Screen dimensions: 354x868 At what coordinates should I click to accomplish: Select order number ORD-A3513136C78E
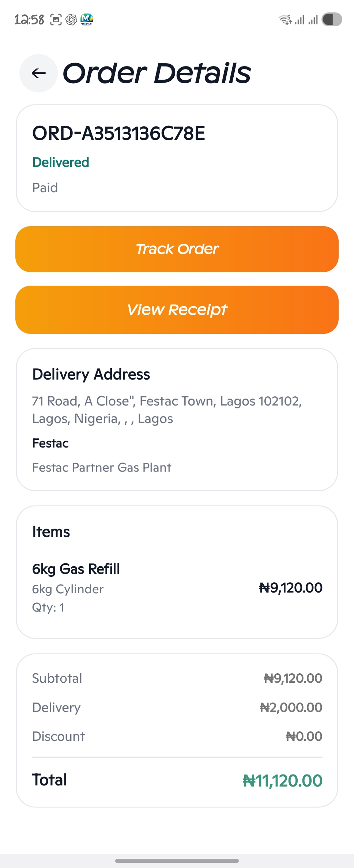[119, 133]
